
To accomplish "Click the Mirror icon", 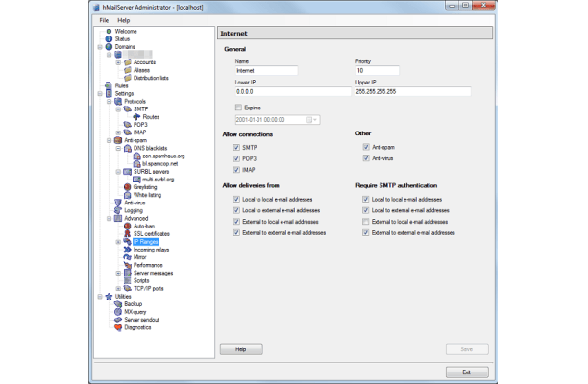I will (128, 257).
